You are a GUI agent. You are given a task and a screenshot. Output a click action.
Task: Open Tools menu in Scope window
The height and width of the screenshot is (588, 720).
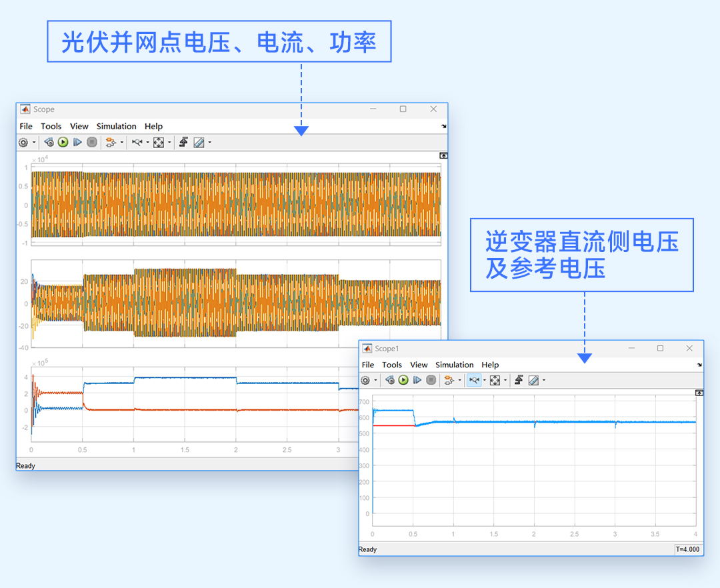click(51, 126)
